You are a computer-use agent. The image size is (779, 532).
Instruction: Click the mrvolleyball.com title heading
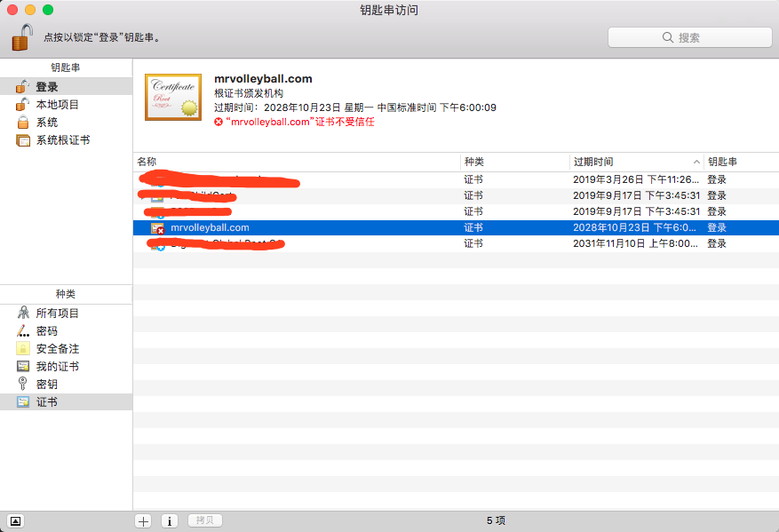pos(263,78)
